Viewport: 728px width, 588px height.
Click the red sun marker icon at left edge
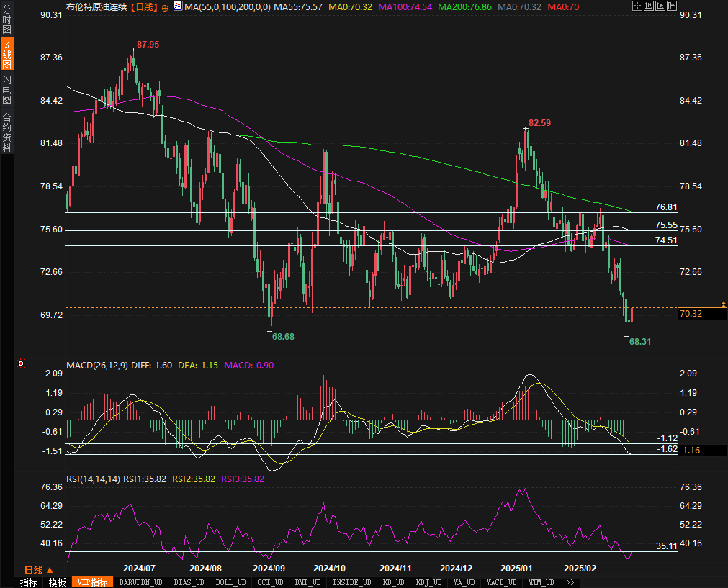click(x=20, y=364)
